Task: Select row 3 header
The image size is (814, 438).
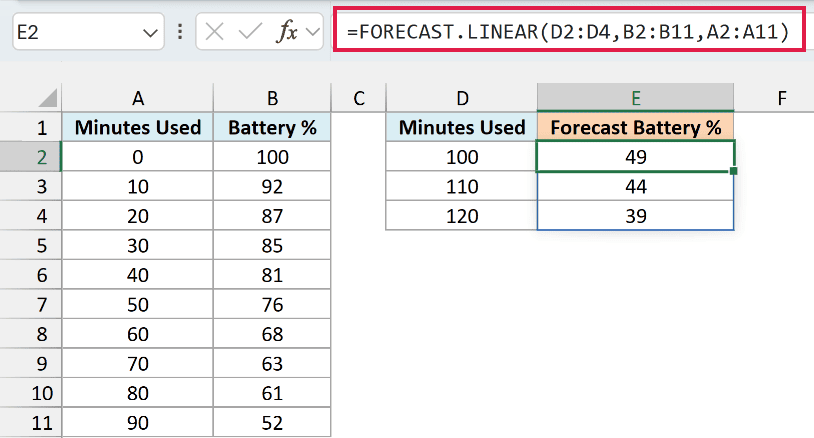Action: [31, 186]
